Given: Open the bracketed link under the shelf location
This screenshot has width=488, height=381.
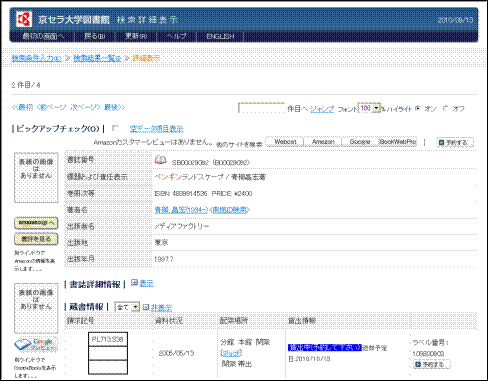Looking at the screenshot, I should click(231, 353).
